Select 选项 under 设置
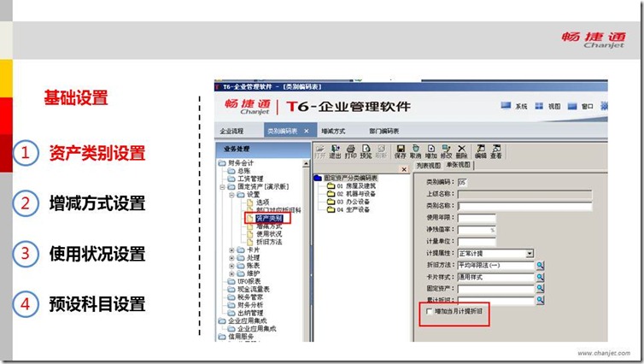The width and height of the screenshot is (644, 364). tap(263, 203)
